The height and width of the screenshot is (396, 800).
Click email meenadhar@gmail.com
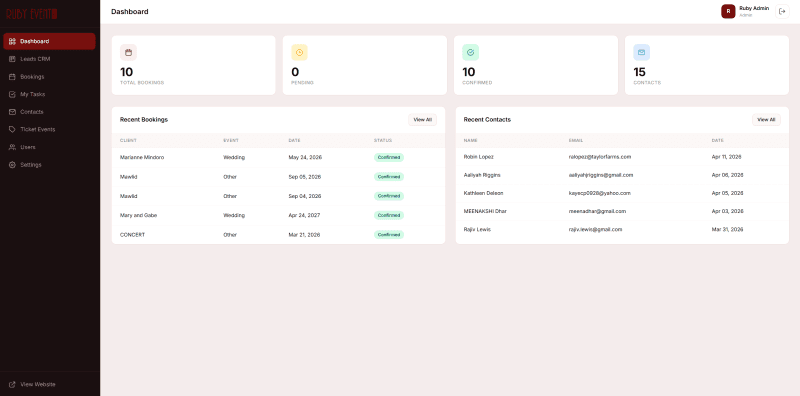tap(597, 211)
